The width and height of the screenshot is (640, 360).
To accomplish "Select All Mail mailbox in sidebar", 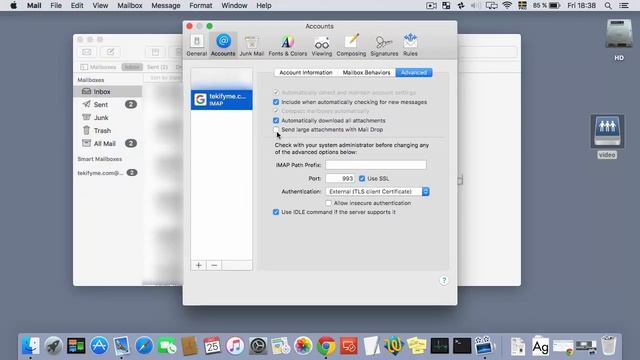I will click(108, 144).
